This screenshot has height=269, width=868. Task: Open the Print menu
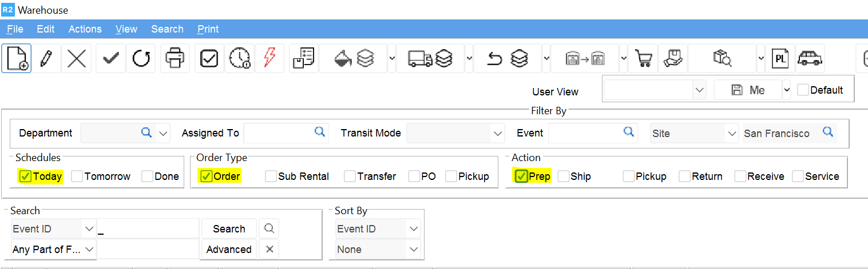click(x=208, y=29)
